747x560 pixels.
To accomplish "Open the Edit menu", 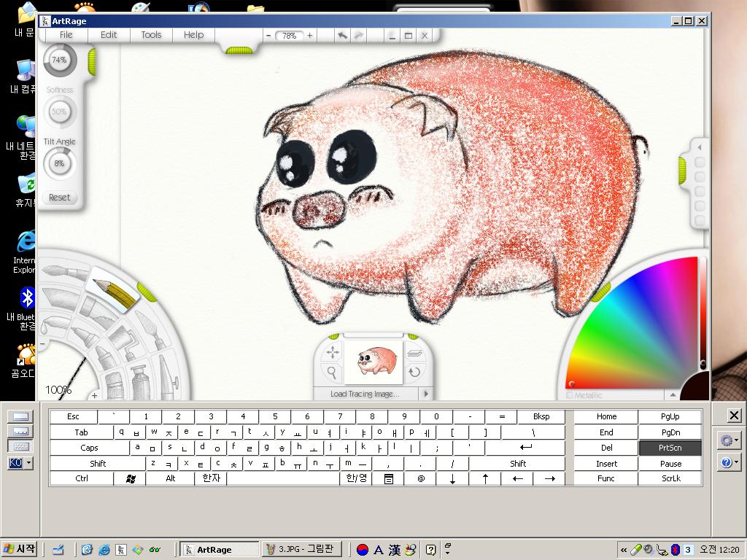I will click(x=109, y=35).
